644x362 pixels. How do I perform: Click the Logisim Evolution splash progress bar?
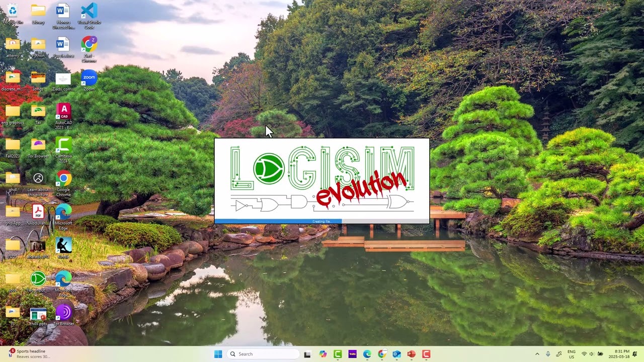tap(321, 221)
